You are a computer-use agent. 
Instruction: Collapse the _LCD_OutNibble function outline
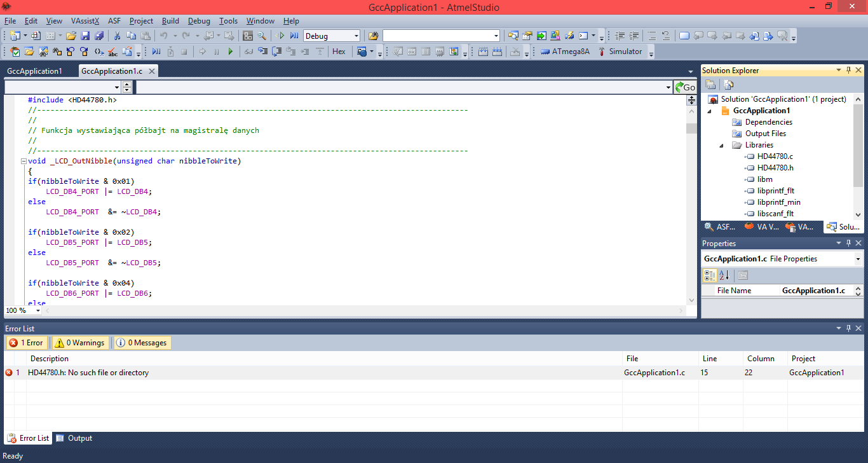coord(24,162)
